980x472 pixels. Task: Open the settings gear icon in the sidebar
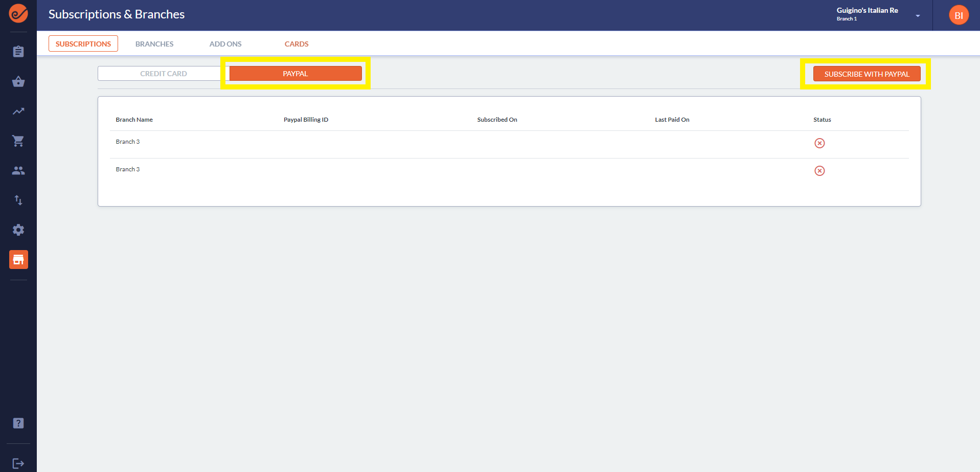(x=18, y=230)
